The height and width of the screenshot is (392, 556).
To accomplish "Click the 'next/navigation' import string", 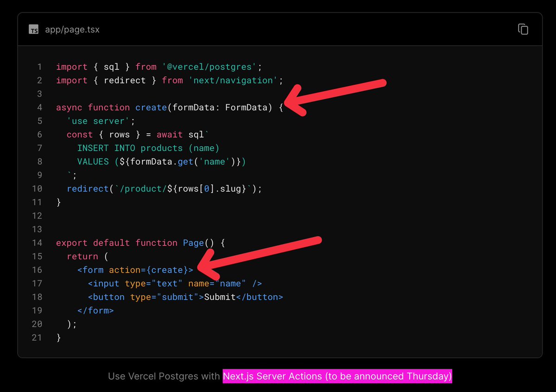I will 233,81.
